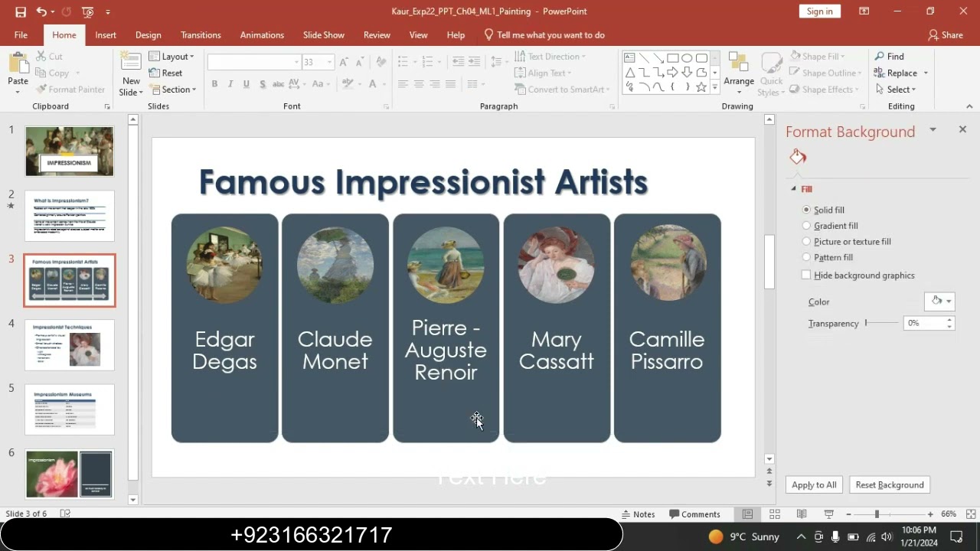Open Layout dropdown
The width and height of the screenshot is (980, 551).
(171, 57)
